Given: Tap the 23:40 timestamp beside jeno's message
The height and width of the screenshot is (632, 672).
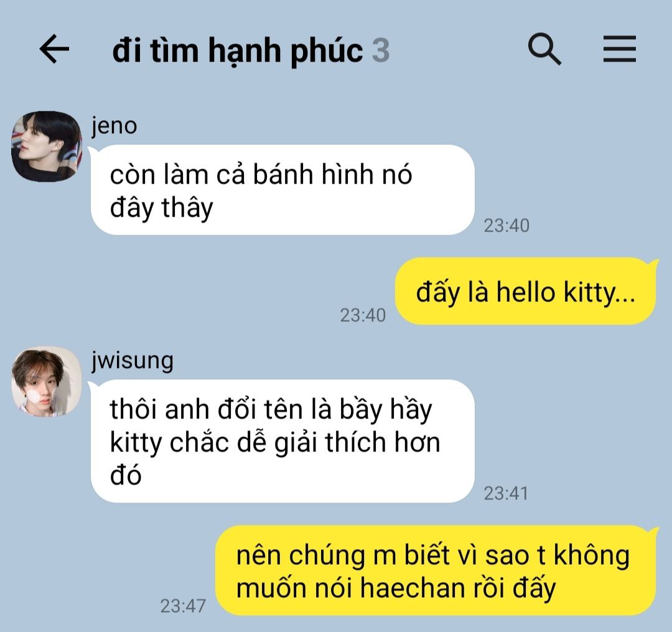Looking at the screenshot, I should pos(506,225).
